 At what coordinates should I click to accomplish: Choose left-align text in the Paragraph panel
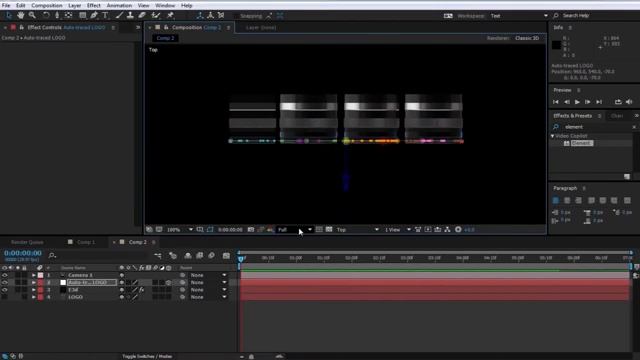pyautogui.click(x=556, y=200)
